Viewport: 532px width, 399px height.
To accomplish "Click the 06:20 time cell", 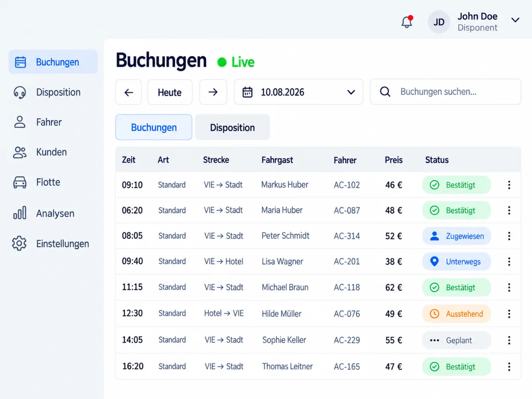I will [x=132, y=210].
